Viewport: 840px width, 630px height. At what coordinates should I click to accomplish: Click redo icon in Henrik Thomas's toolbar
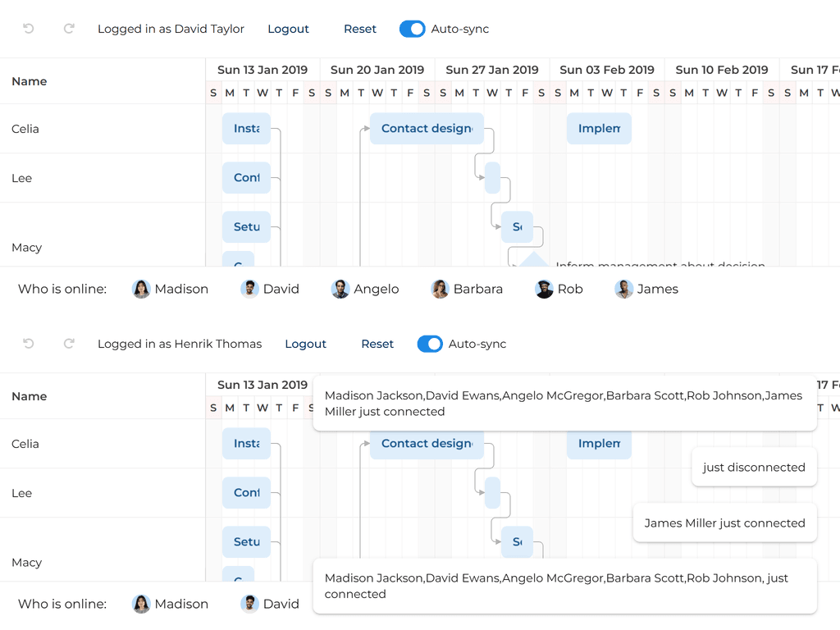click(x=69, y=344)
